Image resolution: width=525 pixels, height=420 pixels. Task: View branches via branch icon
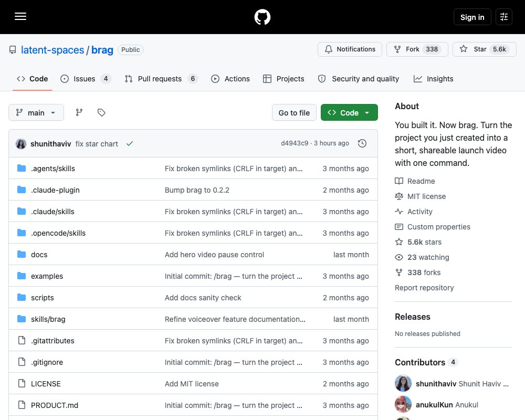point(79,112)
